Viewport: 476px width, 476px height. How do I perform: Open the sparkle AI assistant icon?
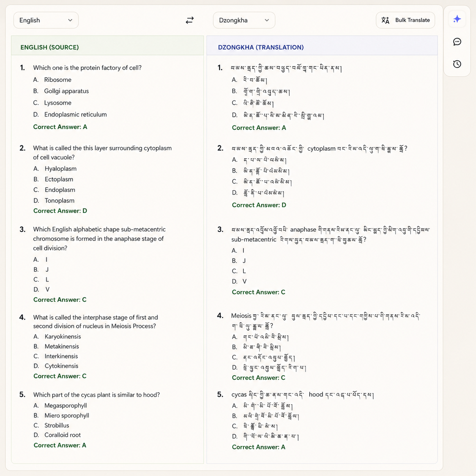[457, 19]
